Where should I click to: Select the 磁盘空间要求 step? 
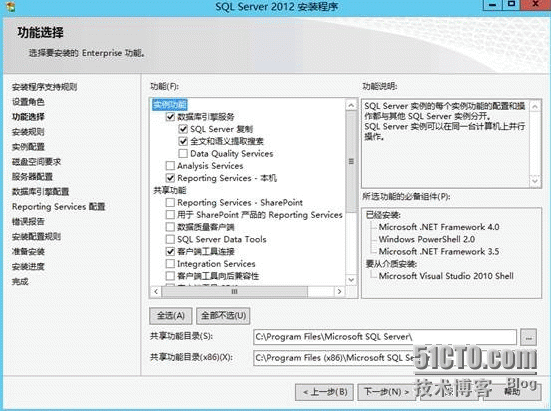coord(36,162)
